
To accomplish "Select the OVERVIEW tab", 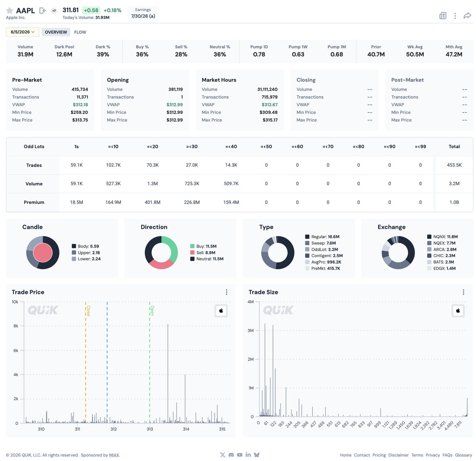I will (56, 32).
